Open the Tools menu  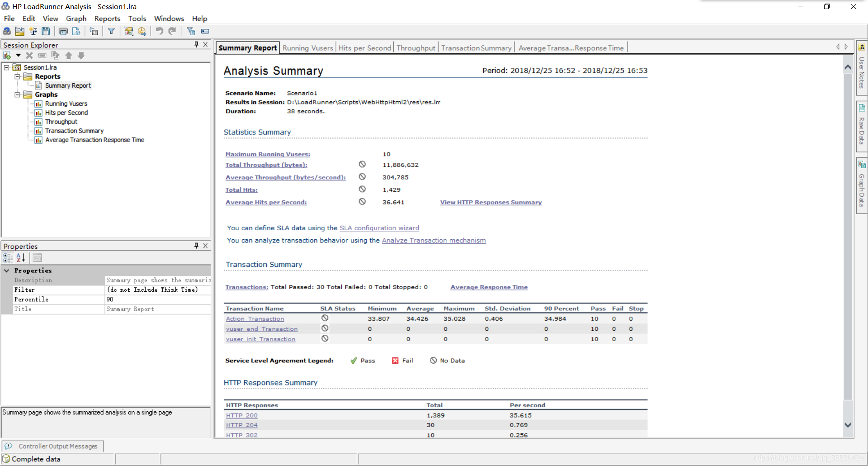[137, 19]
